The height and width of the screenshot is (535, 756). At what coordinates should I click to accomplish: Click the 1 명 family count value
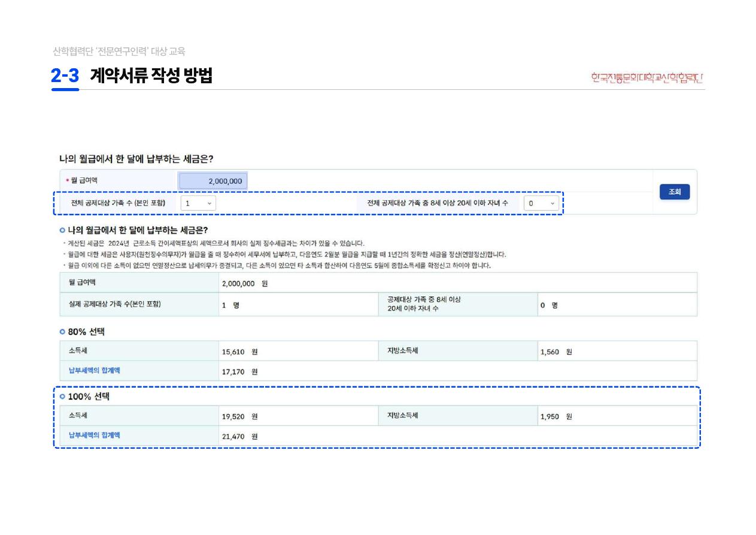(230, 305)
